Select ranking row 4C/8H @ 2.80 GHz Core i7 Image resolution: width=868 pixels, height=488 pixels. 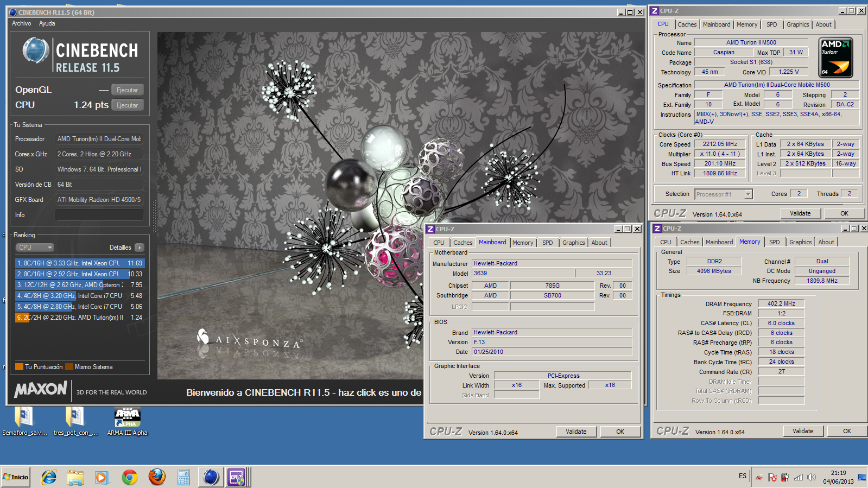point(80,307)
